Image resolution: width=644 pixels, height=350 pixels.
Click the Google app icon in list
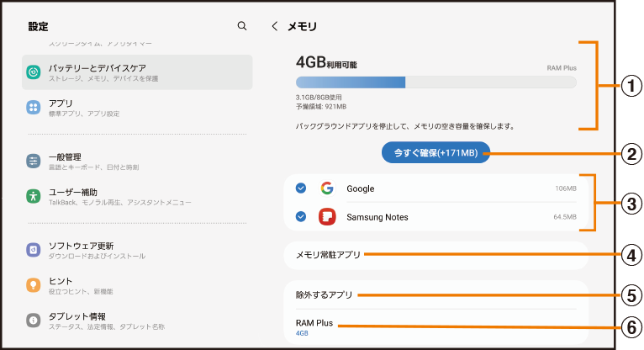coord(327,188)
